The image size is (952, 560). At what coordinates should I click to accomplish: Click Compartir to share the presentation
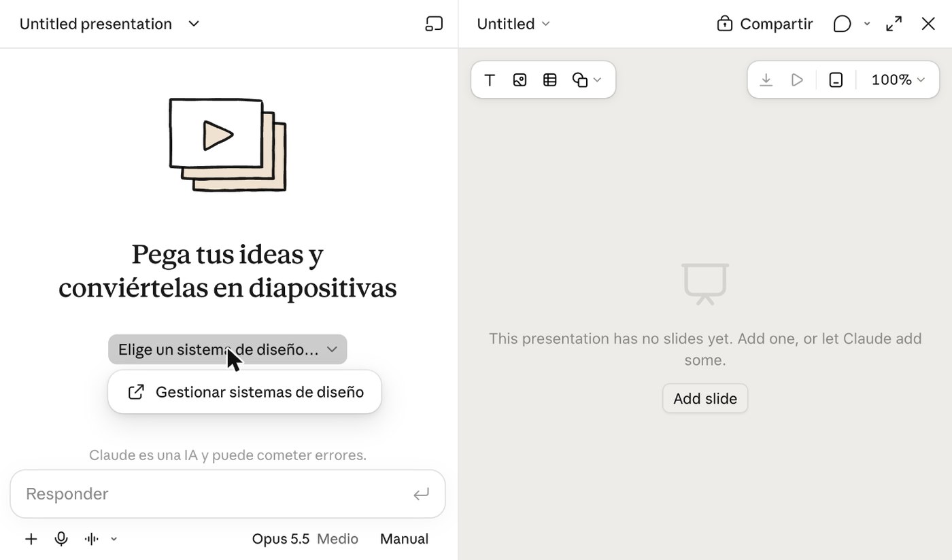pos(765,24)
